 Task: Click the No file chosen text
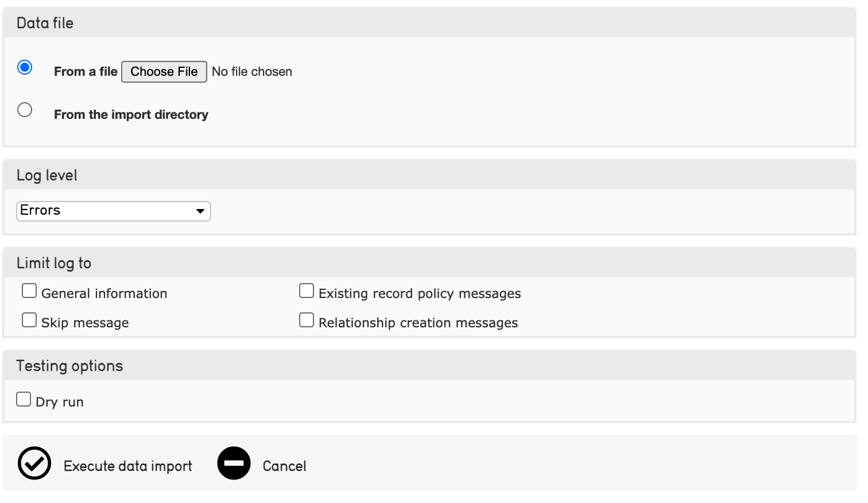click(x=251, y=72)
